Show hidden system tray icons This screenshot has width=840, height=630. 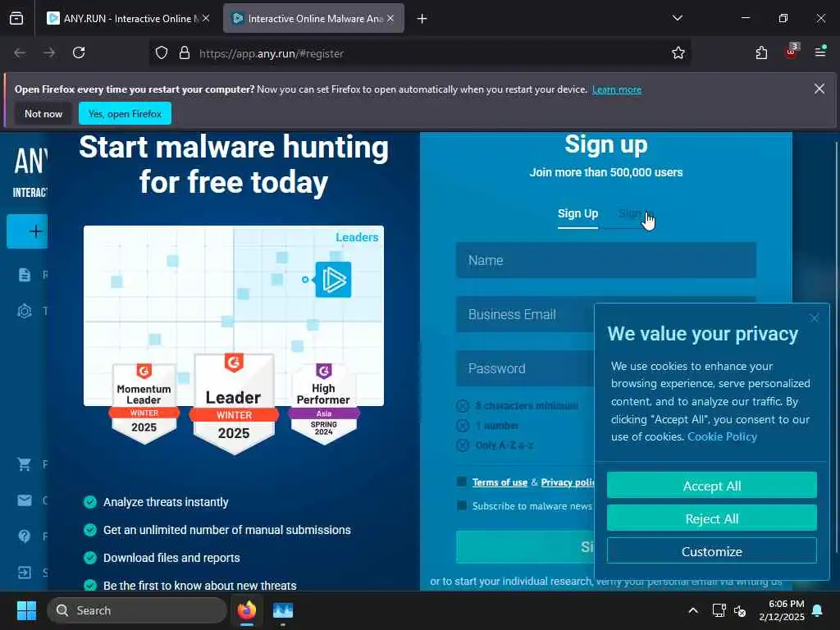692,610
